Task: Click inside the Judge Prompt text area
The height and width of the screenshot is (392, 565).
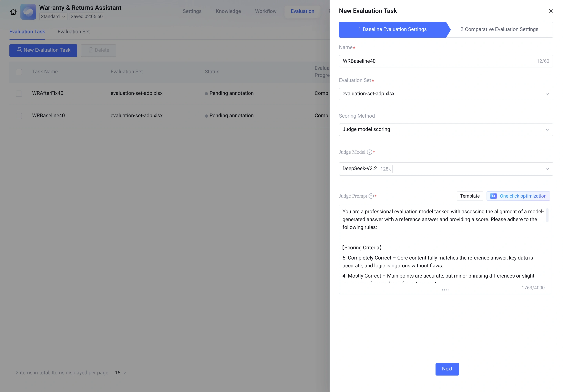Action: coord(445,249)
